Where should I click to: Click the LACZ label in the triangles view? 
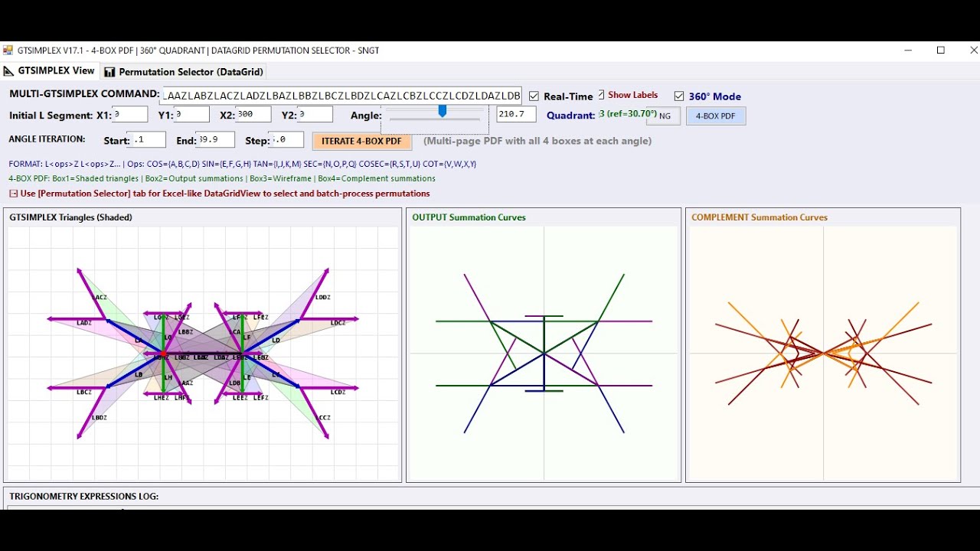tap(100, 298)
